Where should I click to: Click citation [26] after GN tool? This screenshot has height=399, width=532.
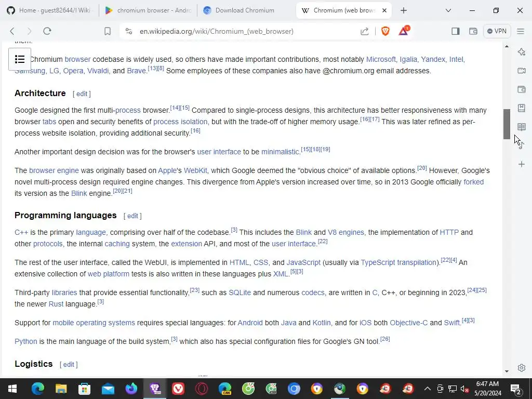pos(385,339)
